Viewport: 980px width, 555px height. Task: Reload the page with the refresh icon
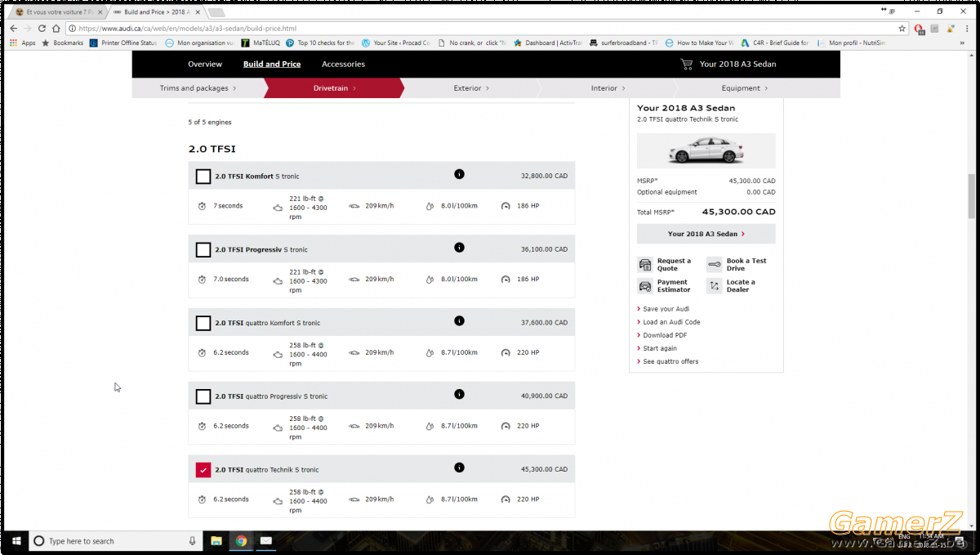tap(42, 28)
